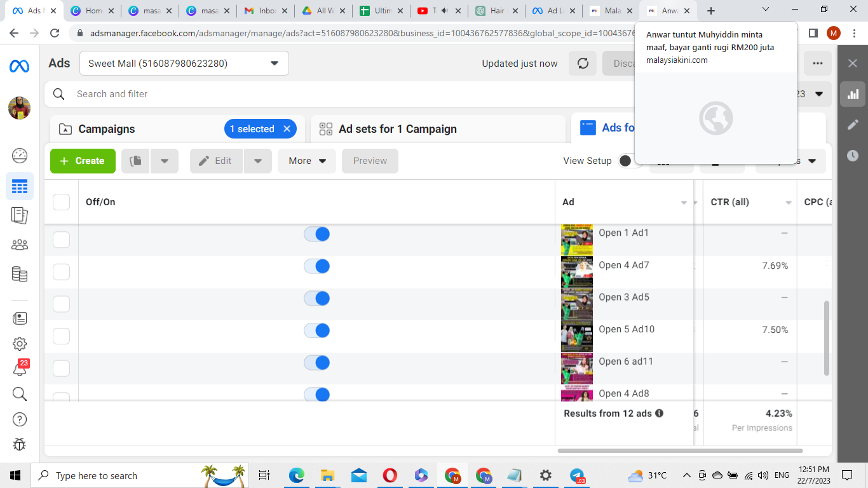Expand the reports dropdown beside View Setup

tap(812, 161)
